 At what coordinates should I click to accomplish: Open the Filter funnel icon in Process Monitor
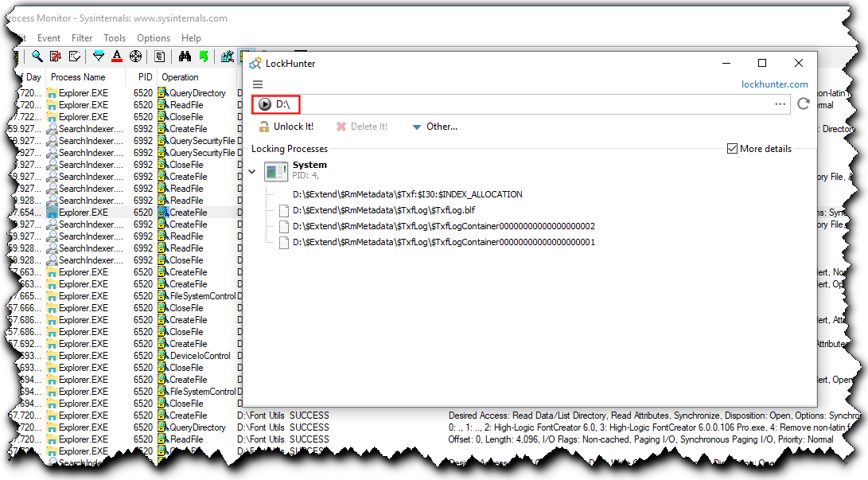coord(99,57)
